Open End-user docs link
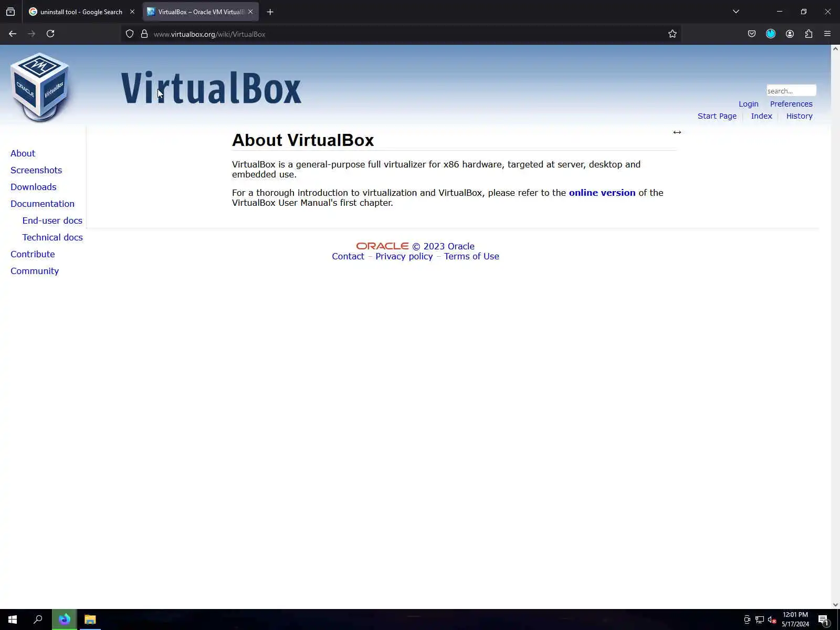The height and width of the screenshot is (630, 840). tap(52, 220)
